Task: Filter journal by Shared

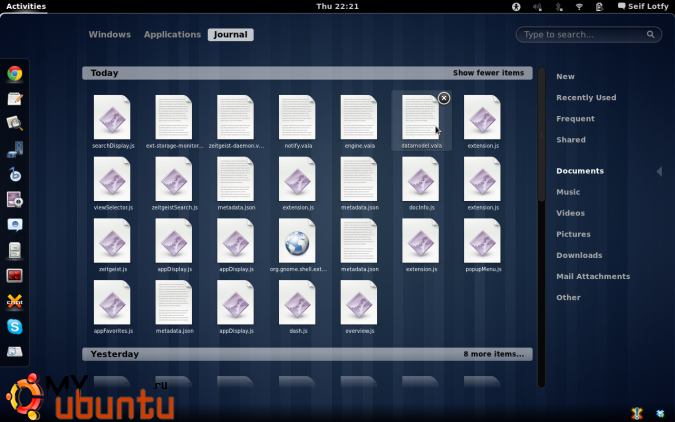Action: click(571, 140)
